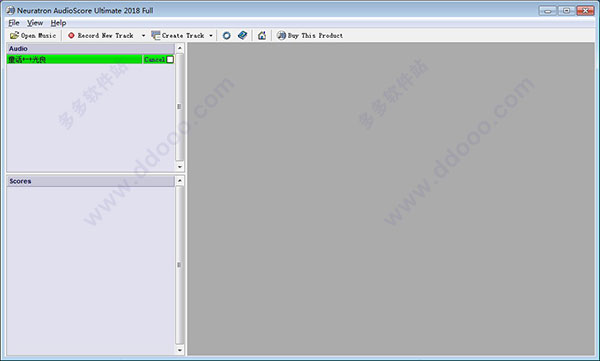This screenshot has height=361, width=600.
Task: Minimize the AudioScore window
Action: pos(548,11)
